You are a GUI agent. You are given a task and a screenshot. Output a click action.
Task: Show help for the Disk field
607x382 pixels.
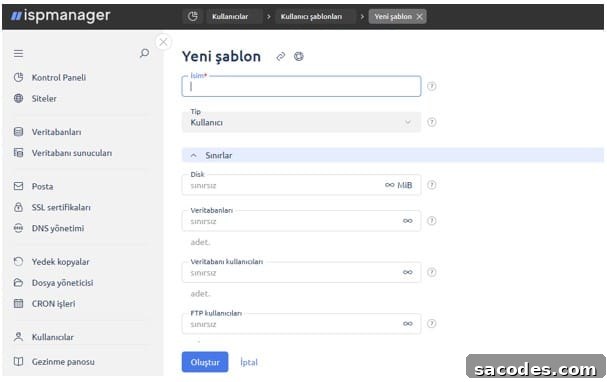432,185
